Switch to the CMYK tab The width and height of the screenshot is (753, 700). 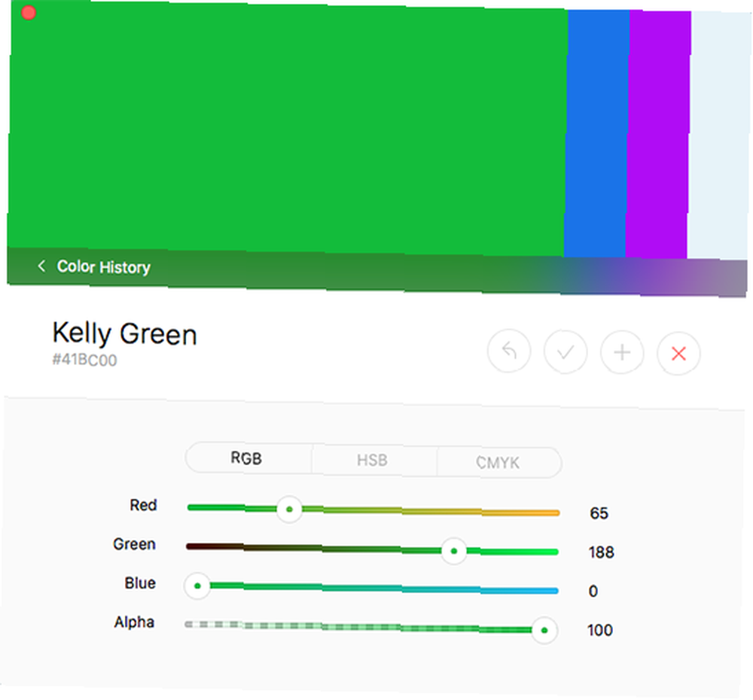click(x=498, y=462)
